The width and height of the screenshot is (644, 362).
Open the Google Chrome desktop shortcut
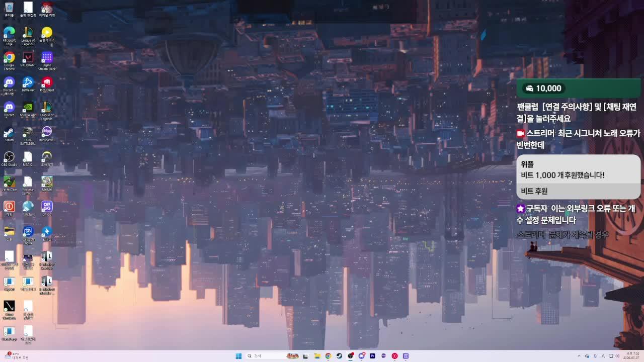(9, 61)
